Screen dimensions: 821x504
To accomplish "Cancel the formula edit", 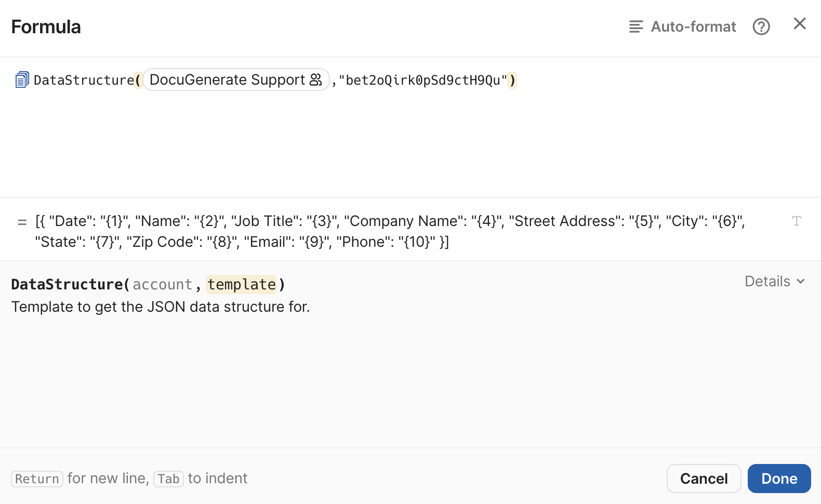I will 704,478.
